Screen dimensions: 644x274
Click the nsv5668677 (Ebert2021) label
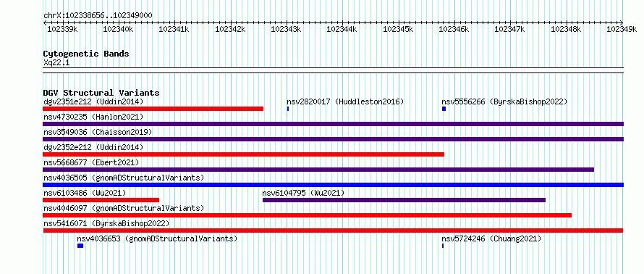pos(91,162)
